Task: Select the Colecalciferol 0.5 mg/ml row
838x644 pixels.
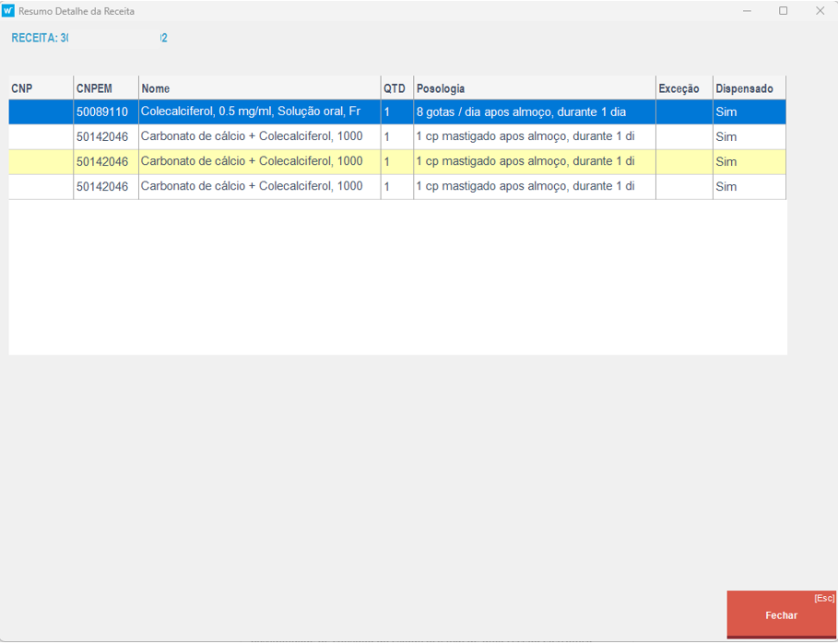Action: [250, 111]
